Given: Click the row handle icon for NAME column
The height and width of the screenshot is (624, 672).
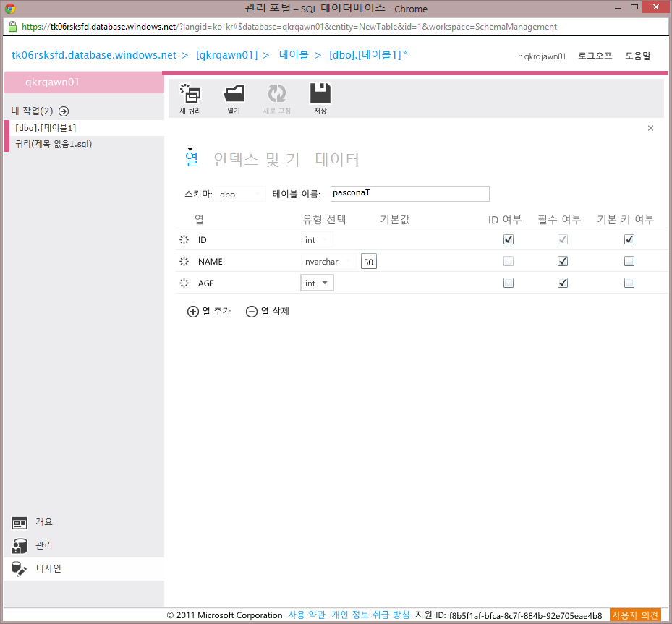Looking at the screenshot, I should tap(184, 261).
